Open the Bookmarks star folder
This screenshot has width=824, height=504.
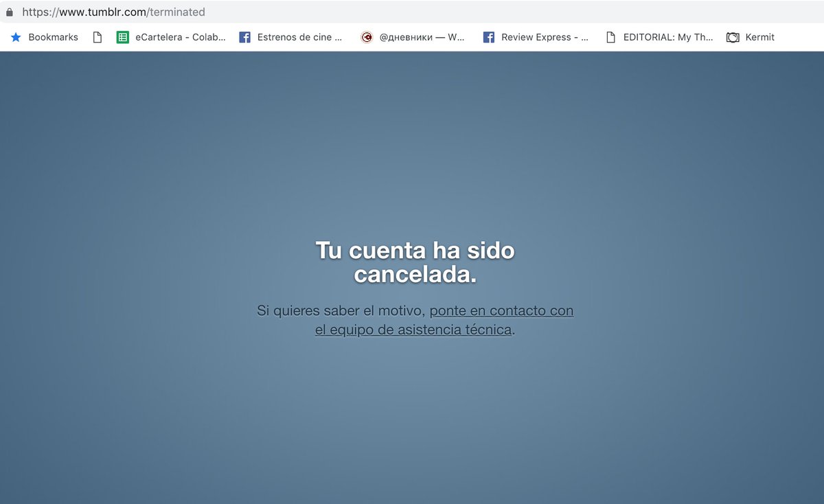click(x=45, y=38)
